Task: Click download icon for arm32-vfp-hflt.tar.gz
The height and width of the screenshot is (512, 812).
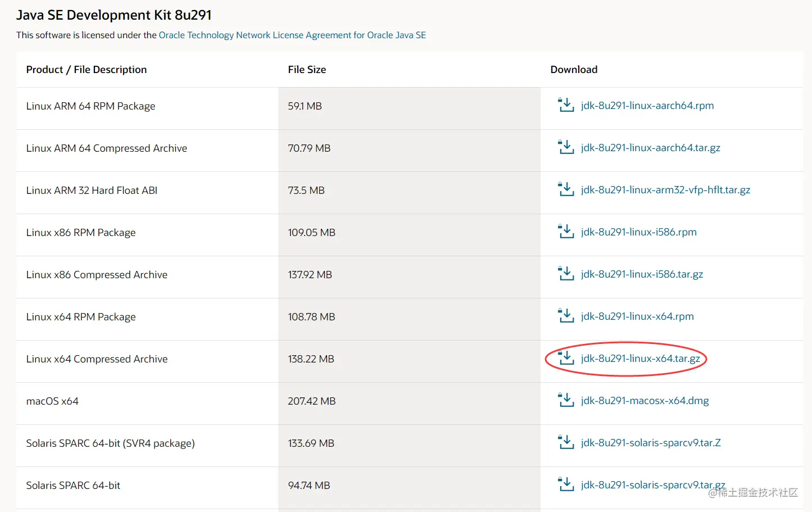Action: pos(565,189)
